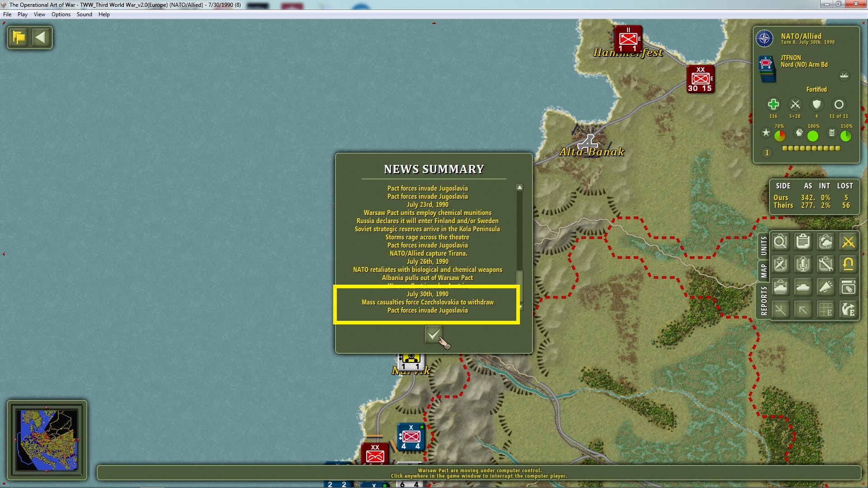The height and width of the screenshot is (488, 868).
Task: Click "NATO retaliates with biological and chemical weapons"
Action: [x=428, y=270]
